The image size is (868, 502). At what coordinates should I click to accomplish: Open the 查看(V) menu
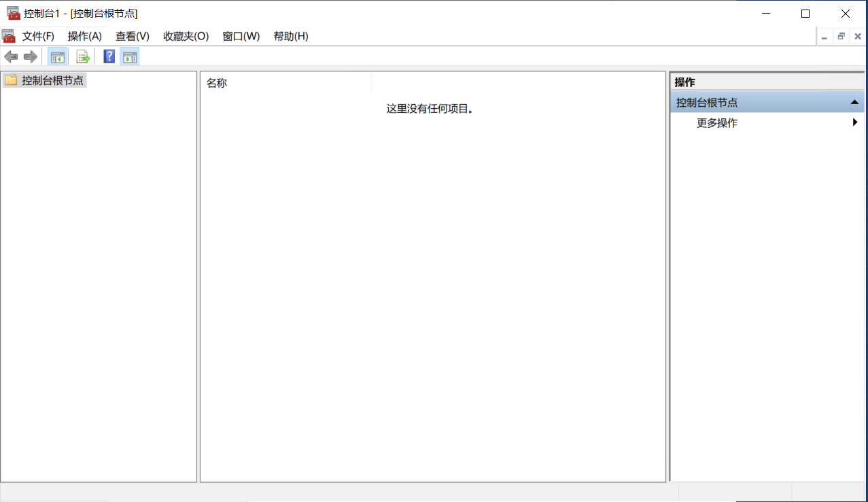133,36
